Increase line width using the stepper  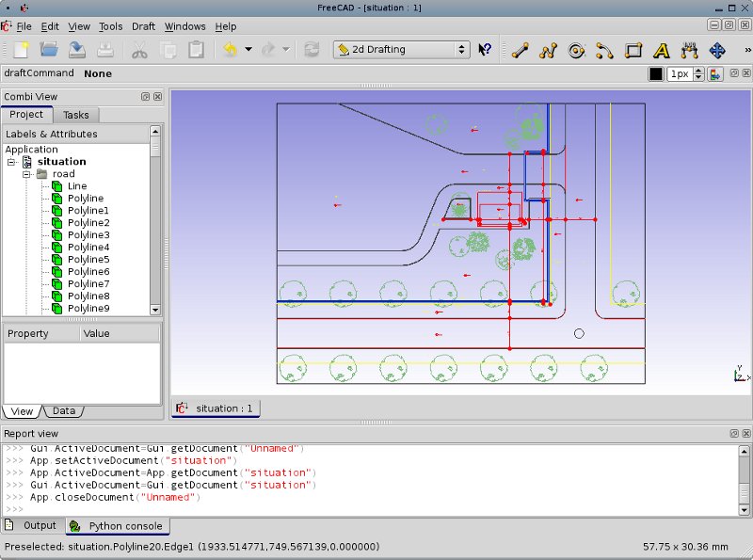698,69
